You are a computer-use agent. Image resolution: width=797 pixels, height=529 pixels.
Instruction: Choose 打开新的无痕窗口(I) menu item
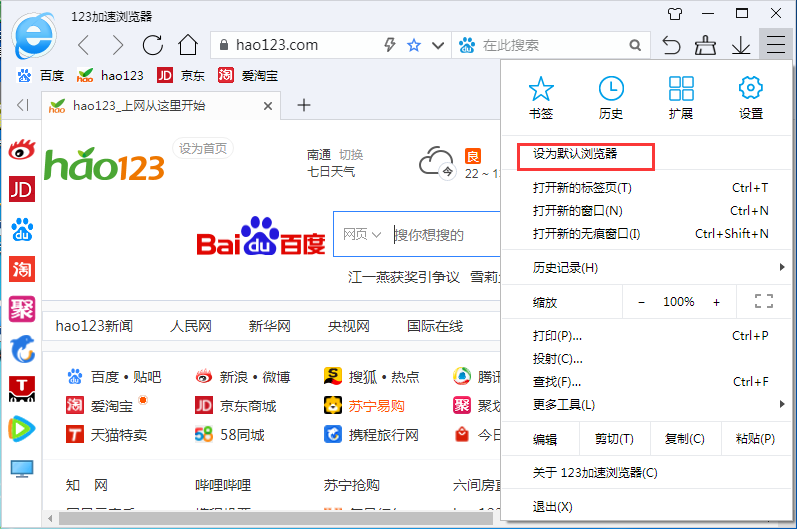pos(647,234)
